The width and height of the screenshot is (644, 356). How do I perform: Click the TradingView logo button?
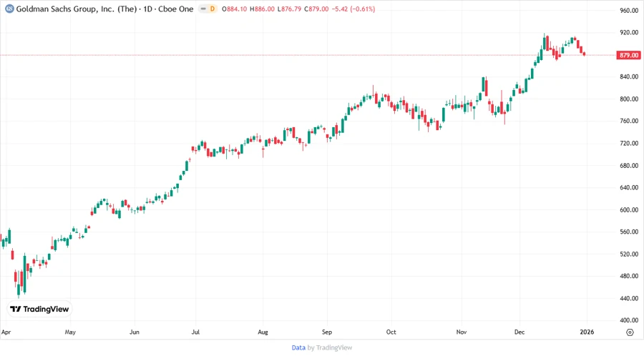tap(39, 309)
